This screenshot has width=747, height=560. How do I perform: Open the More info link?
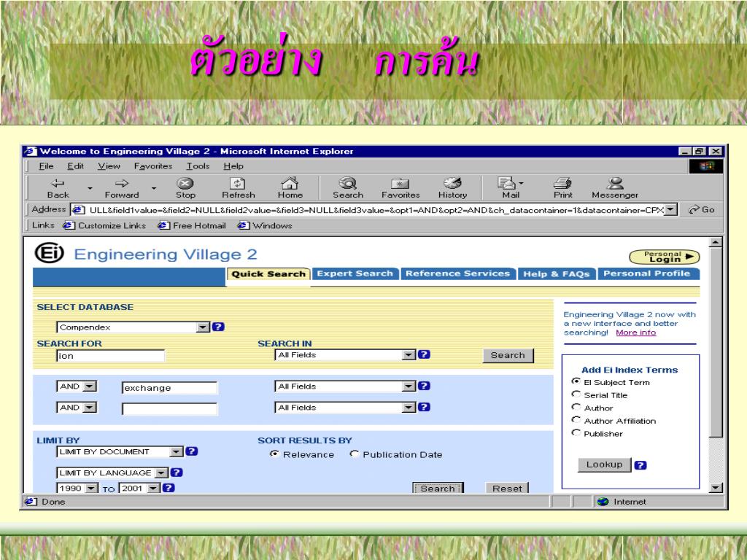635,332
